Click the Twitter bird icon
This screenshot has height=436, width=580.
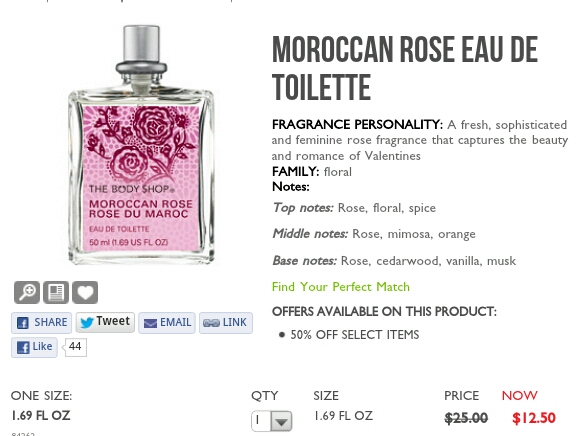click(87, 322)
